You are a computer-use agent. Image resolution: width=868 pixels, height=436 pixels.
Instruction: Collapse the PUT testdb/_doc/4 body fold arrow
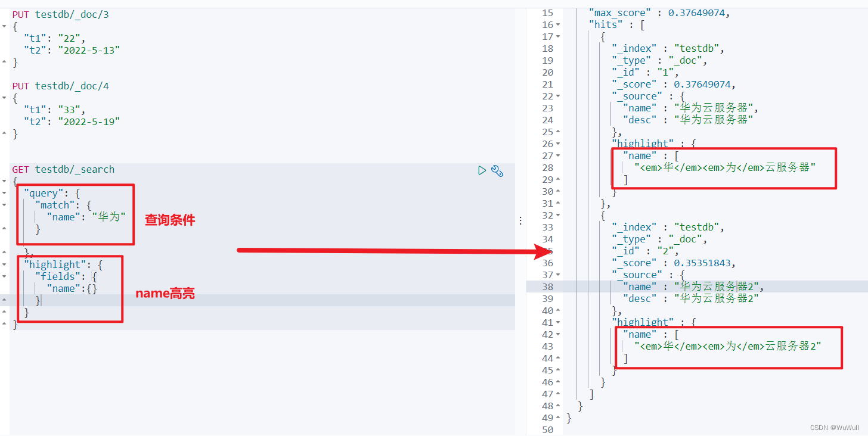5,98
